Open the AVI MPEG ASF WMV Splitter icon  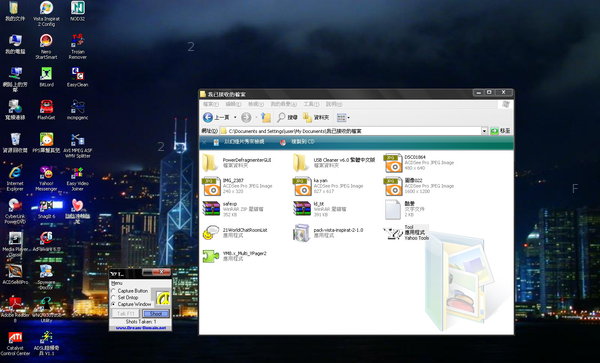(x=78, y=145)
